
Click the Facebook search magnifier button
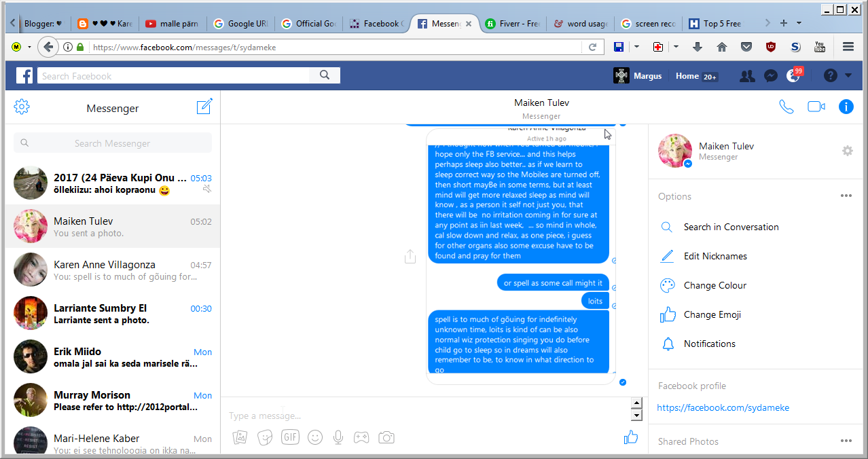[x=325, y=76]
